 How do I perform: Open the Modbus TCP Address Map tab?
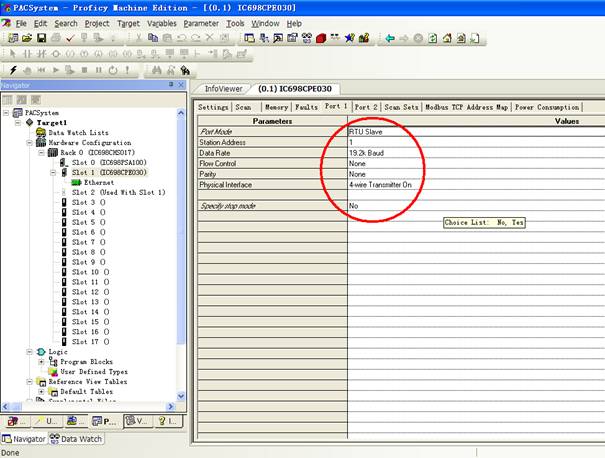tap(466, 107)
